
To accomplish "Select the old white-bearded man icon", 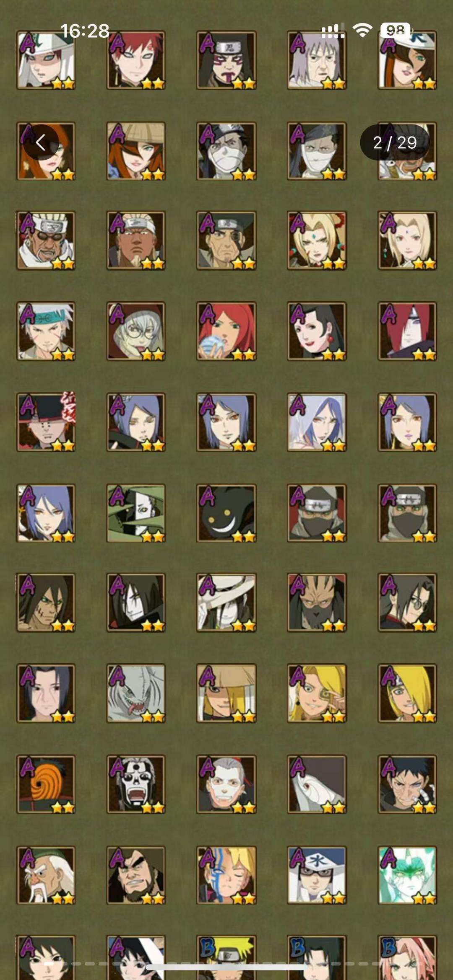I will click(46, 875).
